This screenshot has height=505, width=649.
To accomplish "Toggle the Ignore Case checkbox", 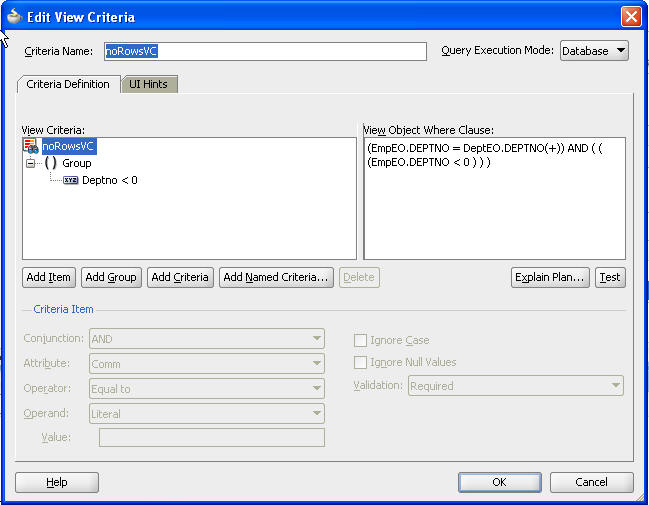I will coord(360,340).
